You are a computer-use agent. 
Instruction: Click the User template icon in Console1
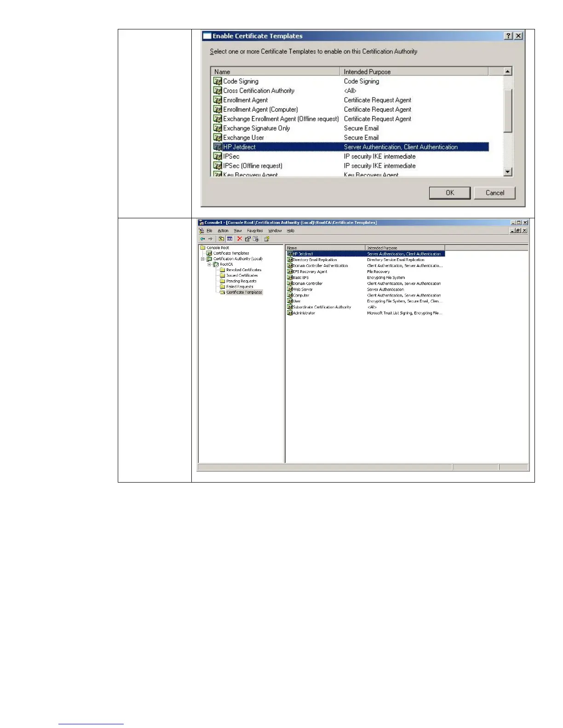point(290,301)
